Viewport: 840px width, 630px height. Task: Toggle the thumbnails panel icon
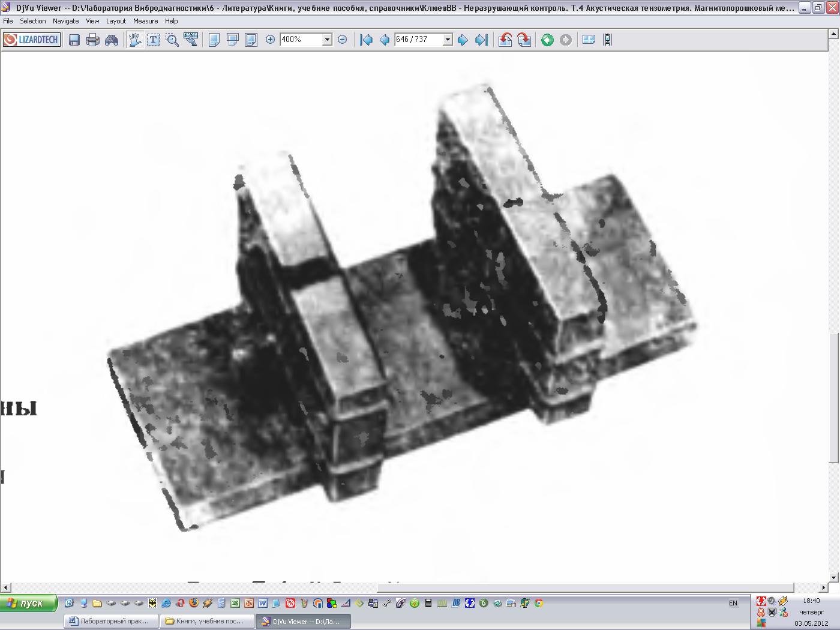(589, 40)
